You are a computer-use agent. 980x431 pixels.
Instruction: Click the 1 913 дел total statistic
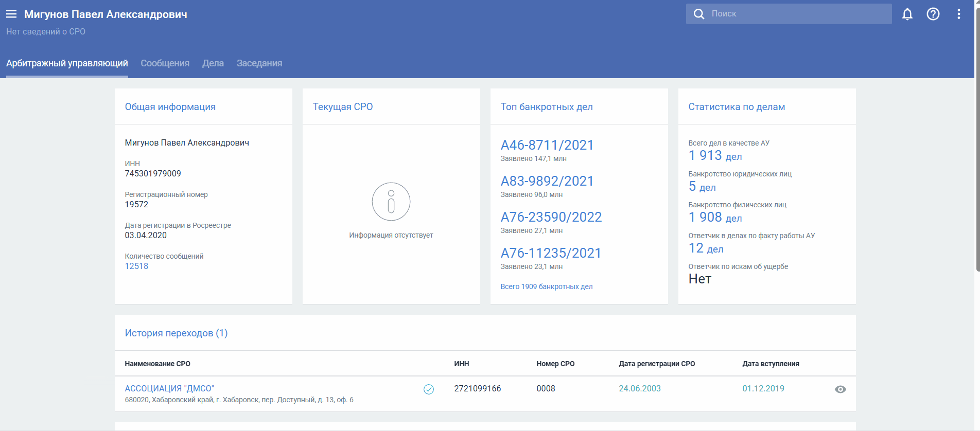(x=715, y=156)
